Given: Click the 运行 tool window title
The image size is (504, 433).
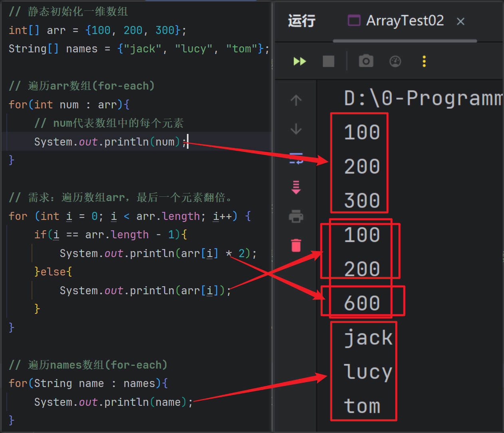Looking at the screenshot, I should coord(302,20).
